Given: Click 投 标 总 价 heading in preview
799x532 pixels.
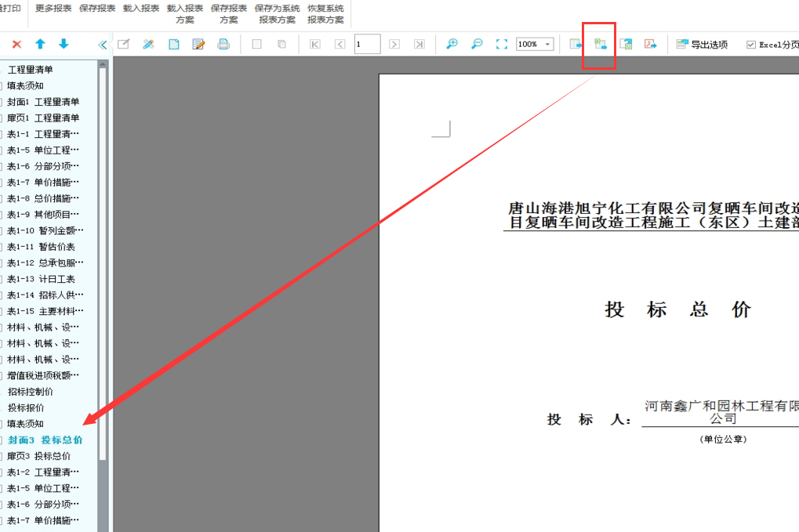Looking at the screenshot, I should 677,309.
